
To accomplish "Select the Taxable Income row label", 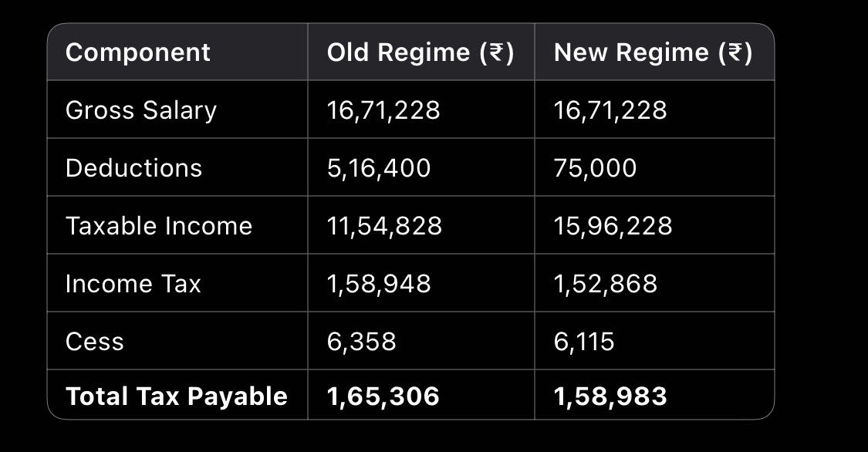I will pos(159,226).
